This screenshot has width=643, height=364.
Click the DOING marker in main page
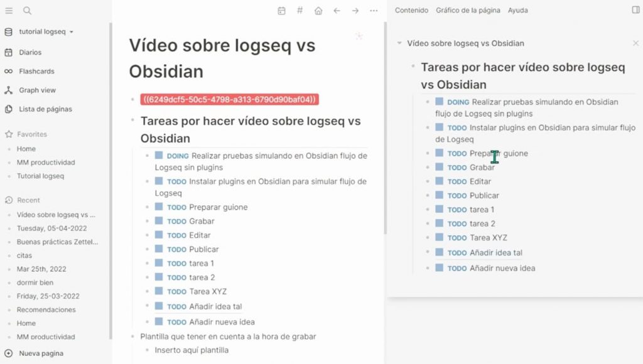(178, 156)
